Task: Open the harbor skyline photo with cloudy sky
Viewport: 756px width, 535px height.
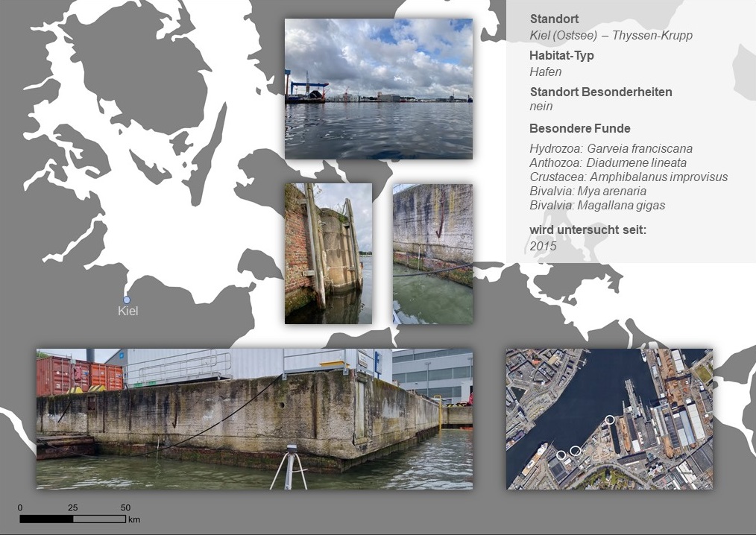Action: [378, 89]
